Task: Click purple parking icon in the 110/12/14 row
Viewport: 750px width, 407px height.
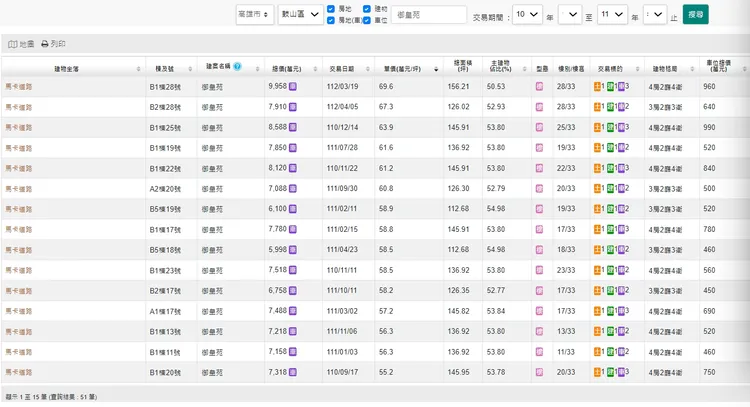Action: [621, 127]
